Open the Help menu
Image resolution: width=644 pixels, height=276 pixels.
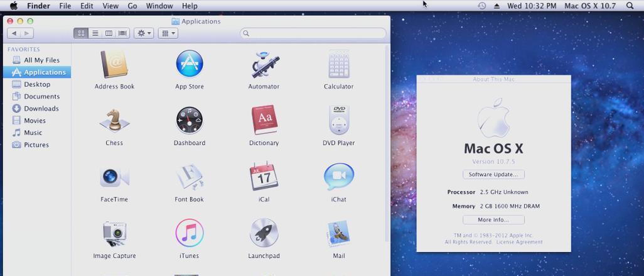(190, 6)
